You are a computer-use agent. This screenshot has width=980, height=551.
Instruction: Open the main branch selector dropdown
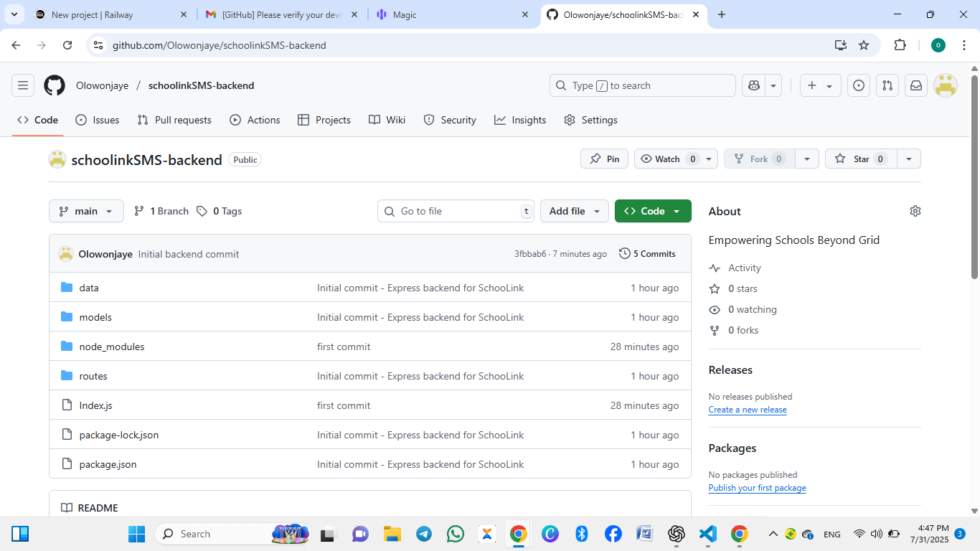(86, 211)
